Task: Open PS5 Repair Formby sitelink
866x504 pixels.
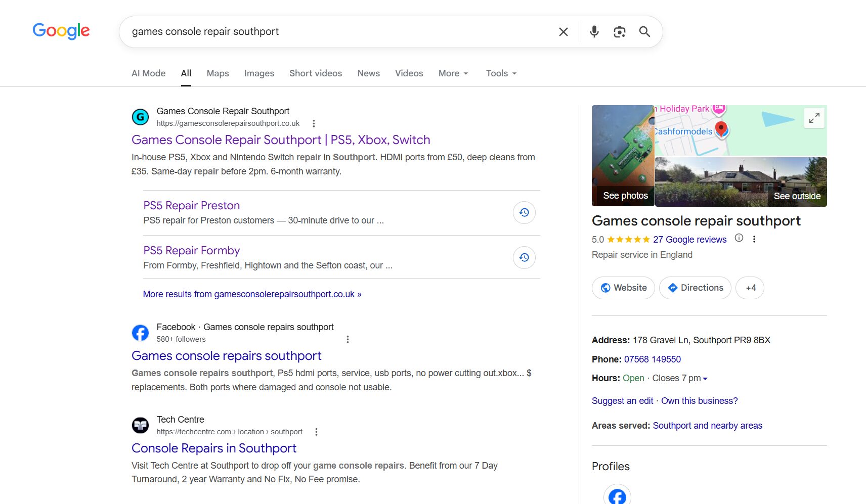Action: coord(192,251)
